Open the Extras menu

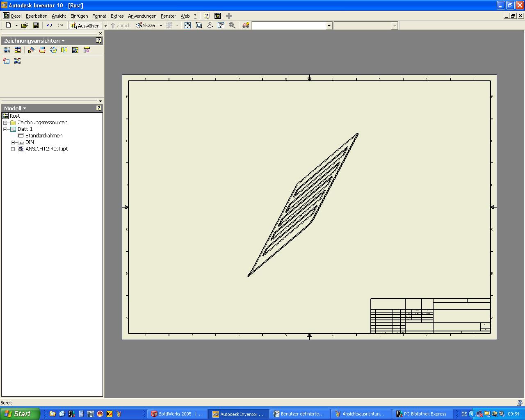[x=117, y=16]
